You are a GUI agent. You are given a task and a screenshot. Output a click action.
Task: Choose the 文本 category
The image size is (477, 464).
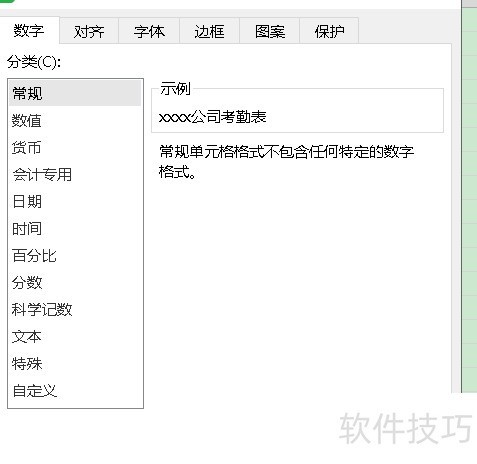pyautogui.click(x=75, y=337)
